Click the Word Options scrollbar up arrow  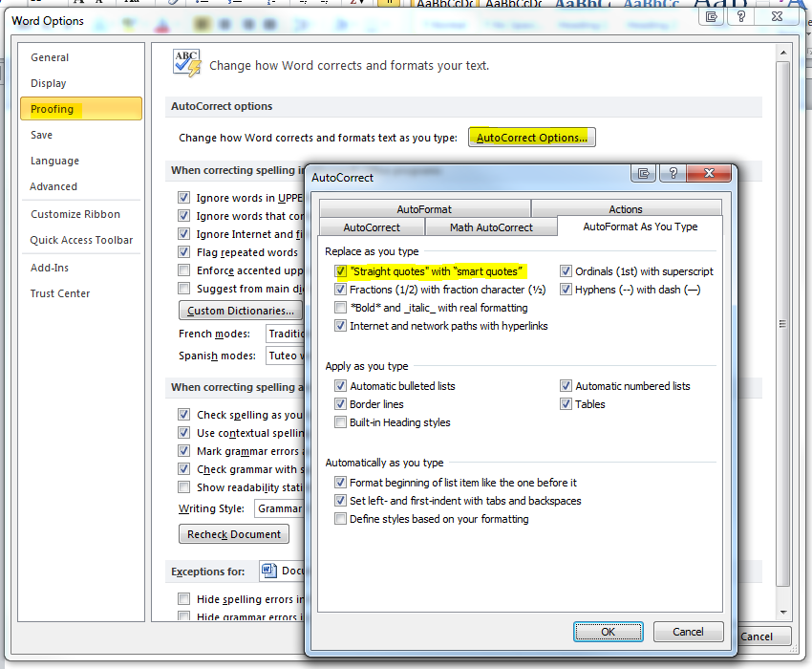point(783,53)
